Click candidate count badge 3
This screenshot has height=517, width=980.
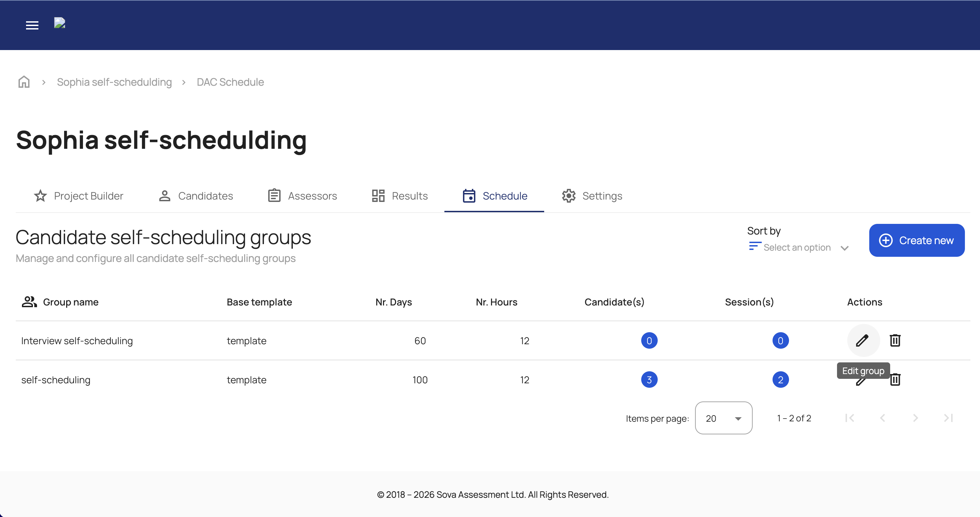click(x=649, y=380)
